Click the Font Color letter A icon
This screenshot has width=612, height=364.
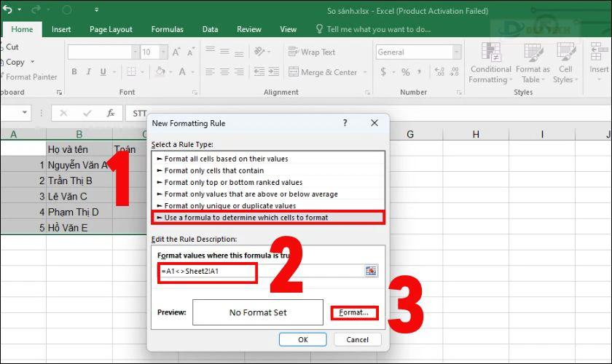coord(182,72)
